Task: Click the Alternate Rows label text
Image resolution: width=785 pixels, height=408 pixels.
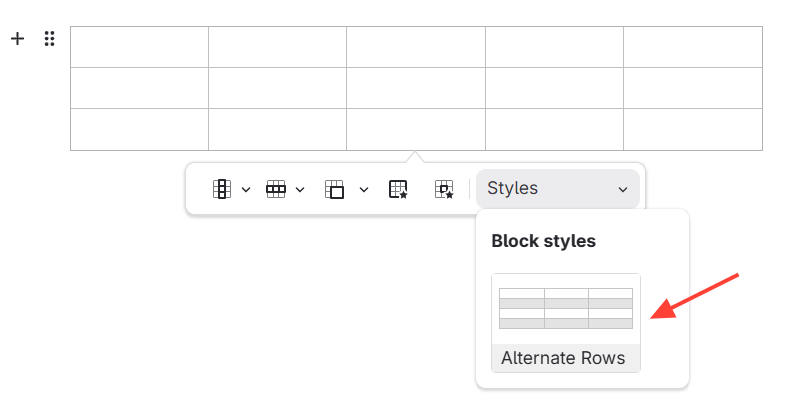Action: click(x=563, y=358)
